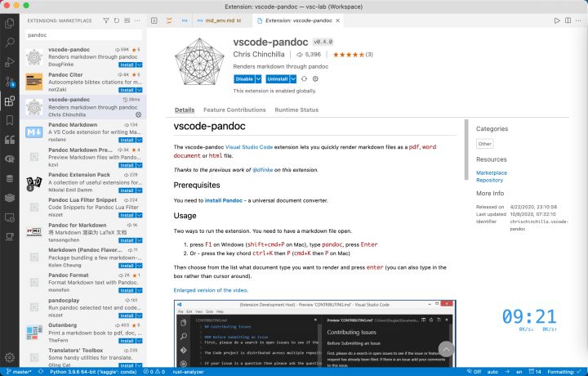Open the Manage gear at the activity bar bottom
This screenshot has width=588, height=376.
[9, 358]
